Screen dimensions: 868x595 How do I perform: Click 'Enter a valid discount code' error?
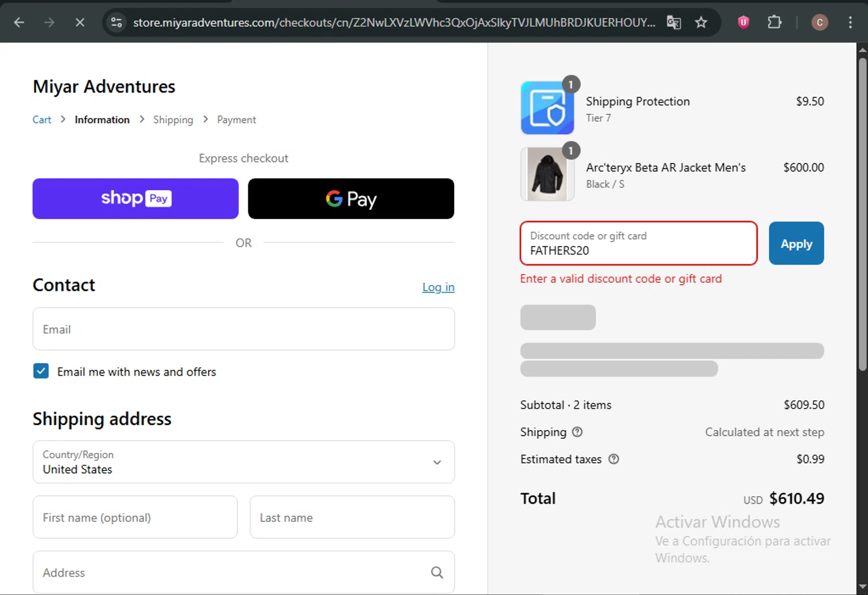621,279
